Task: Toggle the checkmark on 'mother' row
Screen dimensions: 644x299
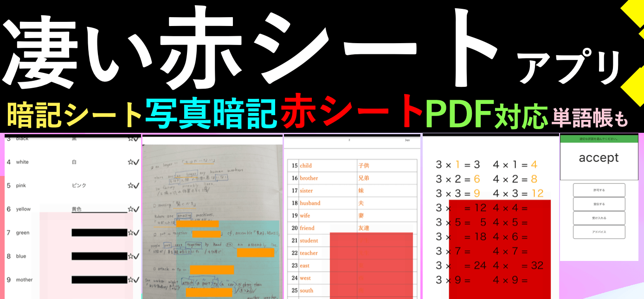Action: point(136,280)
